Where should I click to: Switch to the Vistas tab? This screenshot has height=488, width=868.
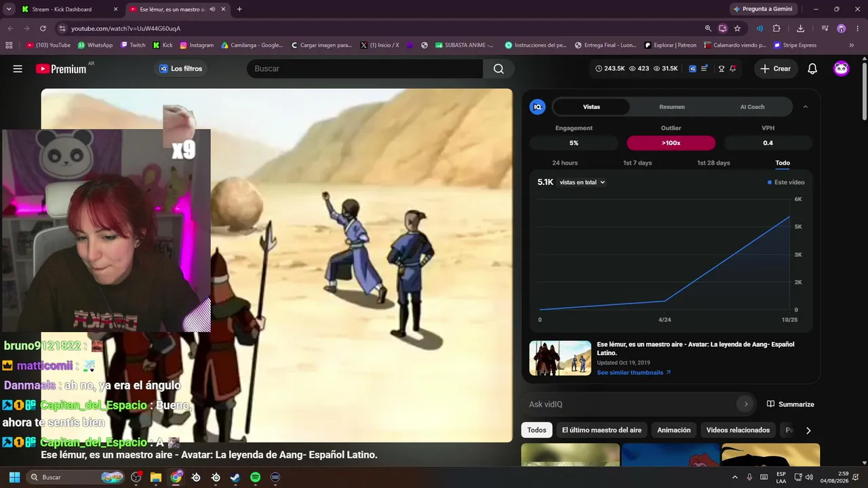click(591, 106)
